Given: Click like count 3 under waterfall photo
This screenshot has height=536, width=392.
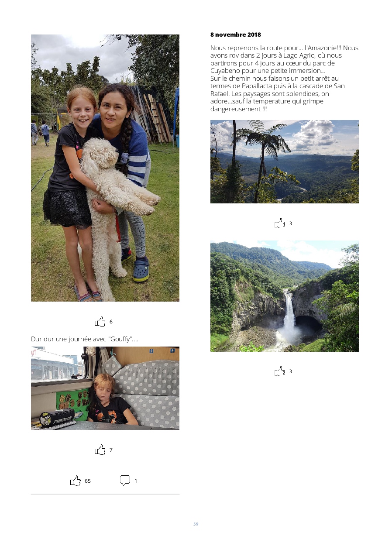Looking at the screenshot, I should [290, 371].
